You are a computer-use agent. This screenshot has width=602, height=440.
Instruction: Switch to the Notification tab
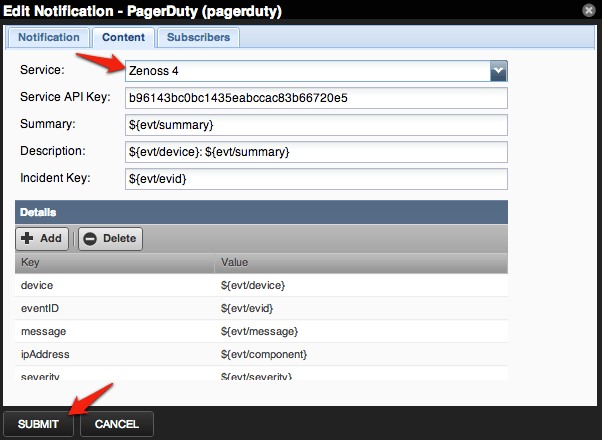49,38
